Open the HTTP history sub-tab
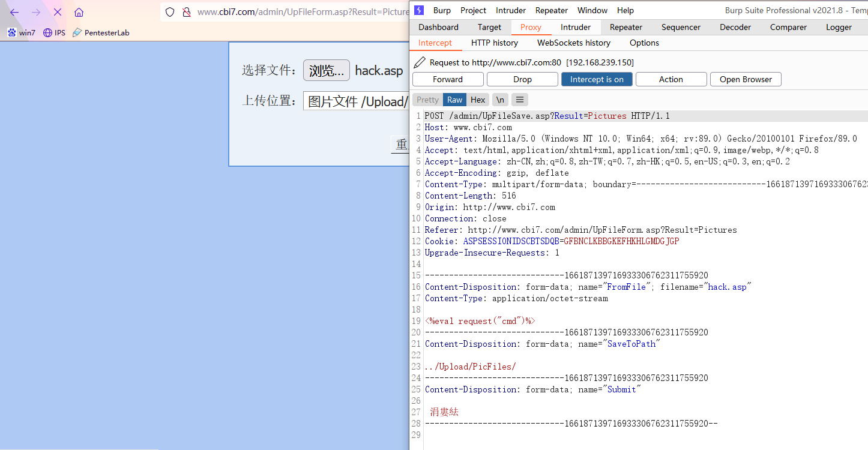The height and width of the screenshot is (450, 868). point(495,43)
